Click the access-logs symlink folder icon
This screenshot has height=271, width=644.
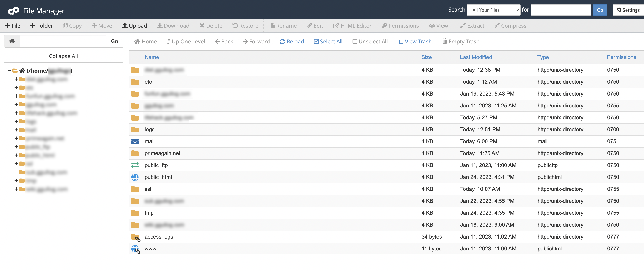pyautogui.click(x=135, y=237)
